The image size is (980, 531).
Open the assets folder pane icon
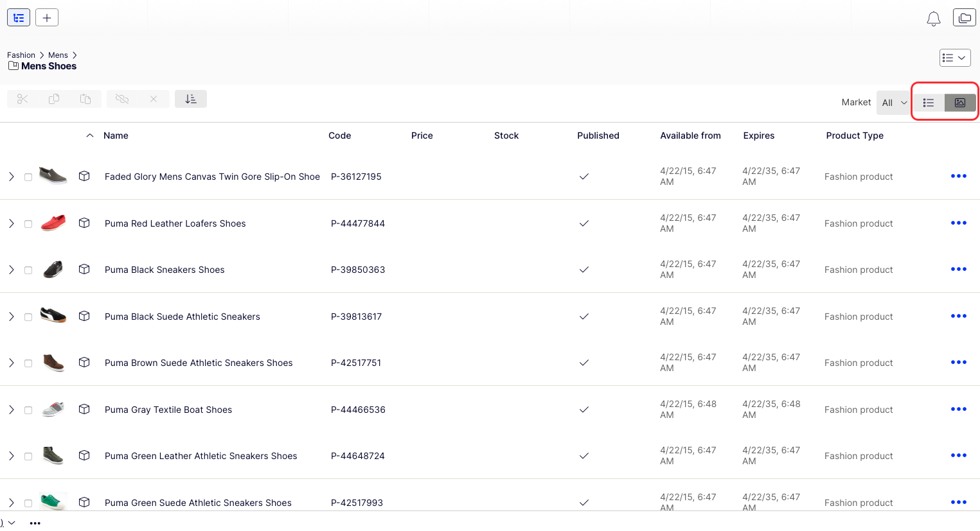[965, 18]
